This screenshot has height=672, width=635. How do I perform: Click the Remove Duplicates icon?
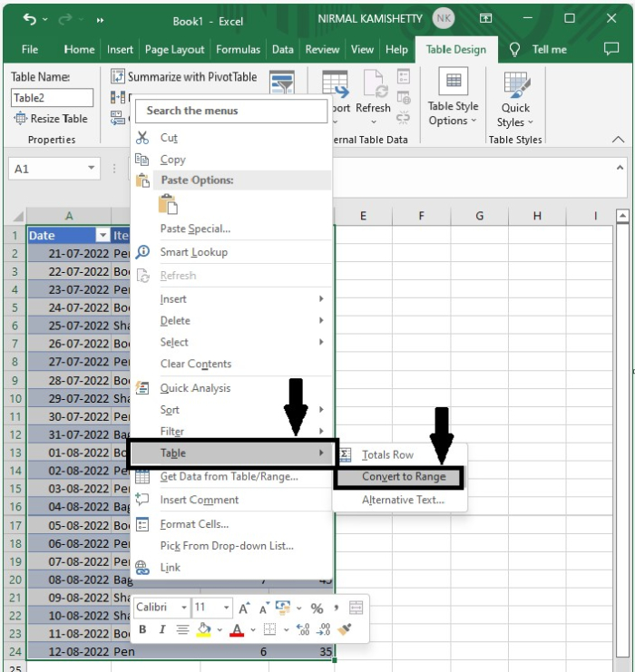[118, 98]
